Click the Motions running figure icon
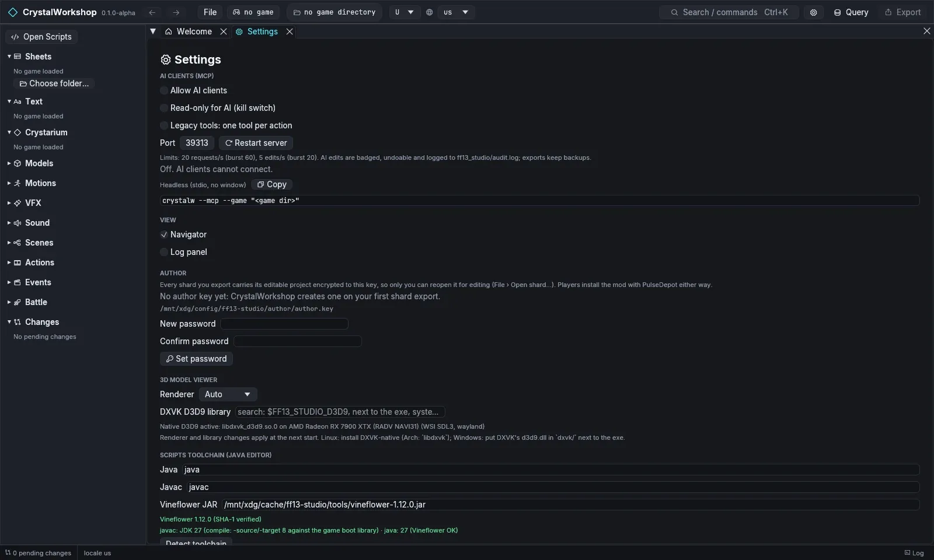The height and width of the screenshot is (560, 934). [18, 183]
